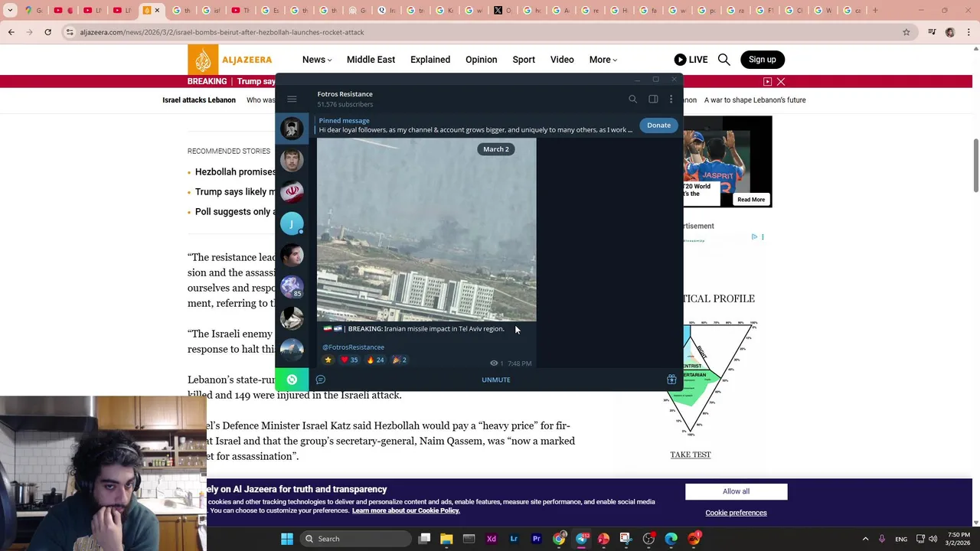Click the video icon on breaking banner
Screen dimensions: 980x551
(x=767, y=81)
